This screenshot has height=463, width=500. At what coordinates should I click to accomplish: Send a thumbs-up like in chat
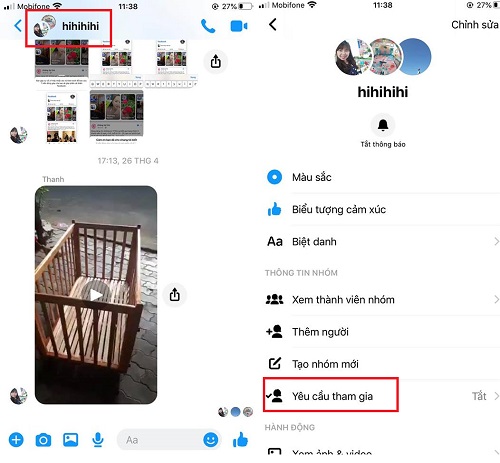pyautogui.click(x=240, y=439)
